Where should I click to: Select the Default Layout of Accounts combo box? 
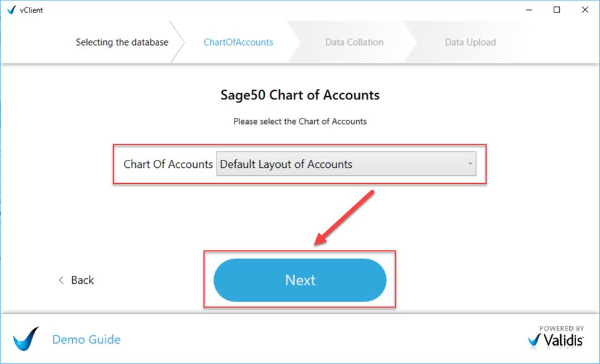tap(346, 164)
